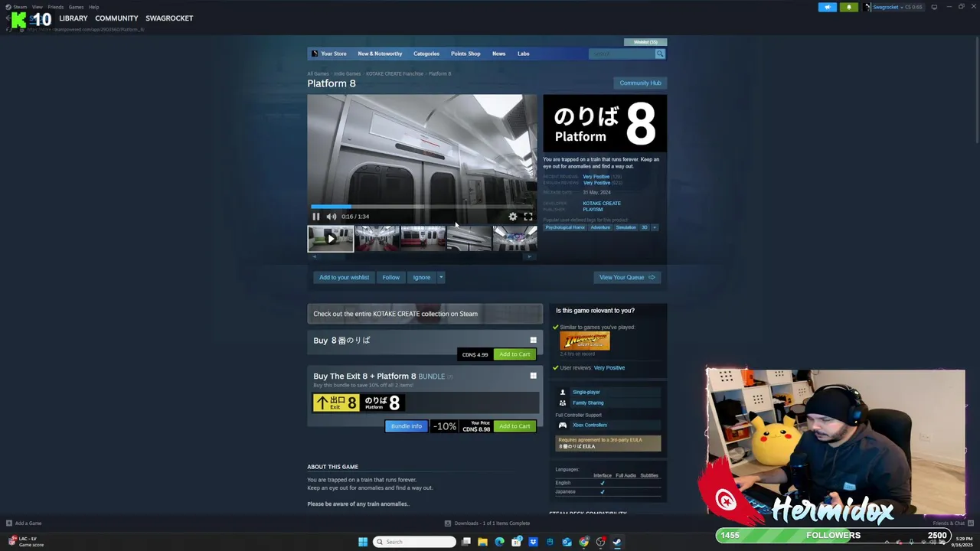980x551 pixels.
Task: Add The Exit 8 bundle to cart
Action: 514,426
